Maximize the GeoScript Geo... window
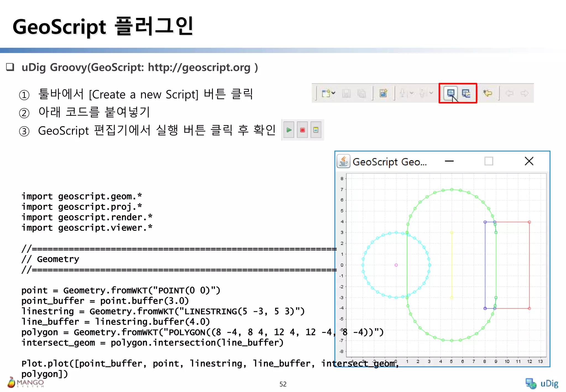The width and height of the screenshot is (566, 392). pos(489,161)
